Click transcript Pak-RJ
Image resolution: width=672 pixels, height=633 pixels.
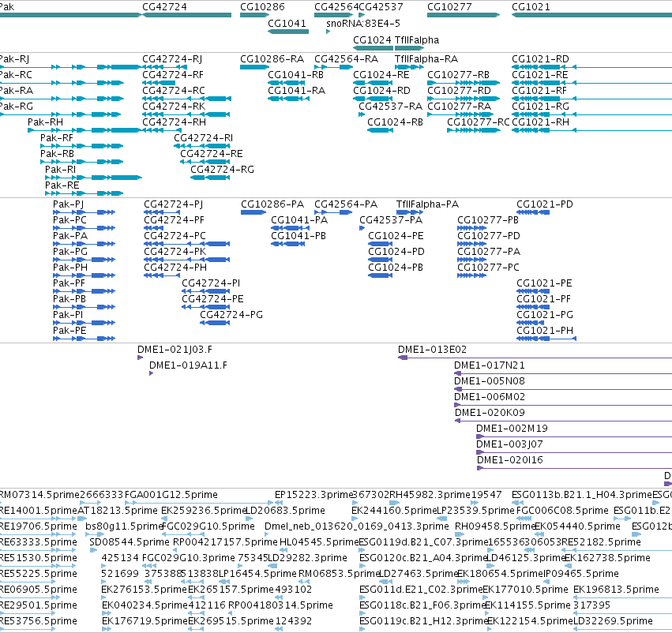(x=70, y=67)
